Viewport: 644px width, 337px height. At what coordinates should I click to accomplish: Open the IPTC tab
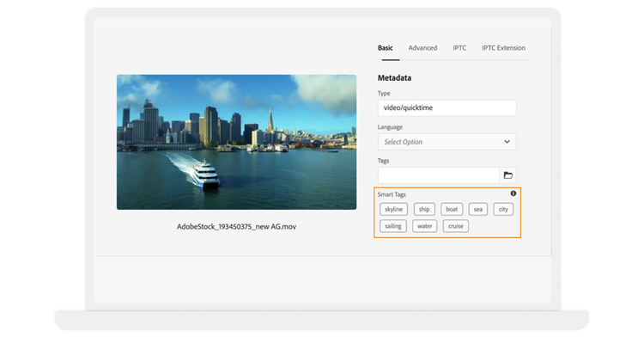459,48
